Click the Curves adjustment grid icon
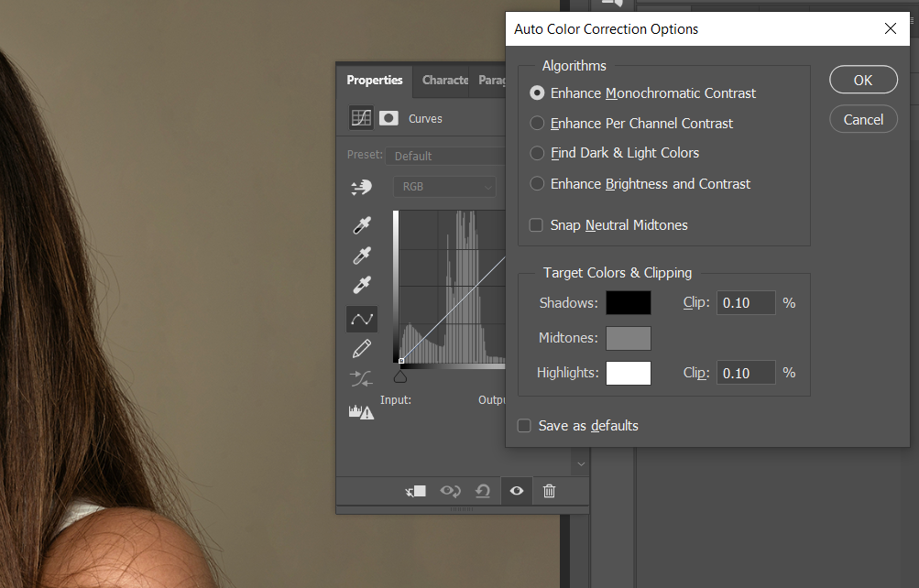 361,118
